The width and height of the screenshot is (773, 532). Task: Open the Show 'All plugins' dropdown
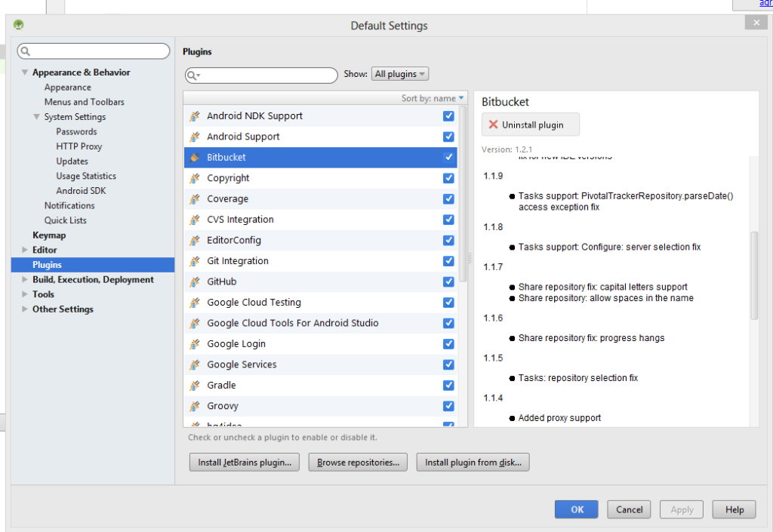click(x=400, y=74)
